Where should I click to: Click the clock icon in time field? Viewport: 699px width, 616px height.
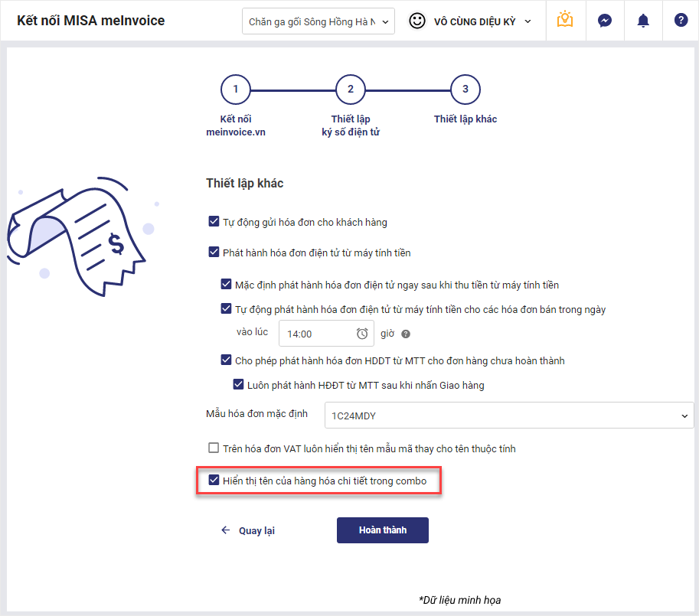(362, 334)
